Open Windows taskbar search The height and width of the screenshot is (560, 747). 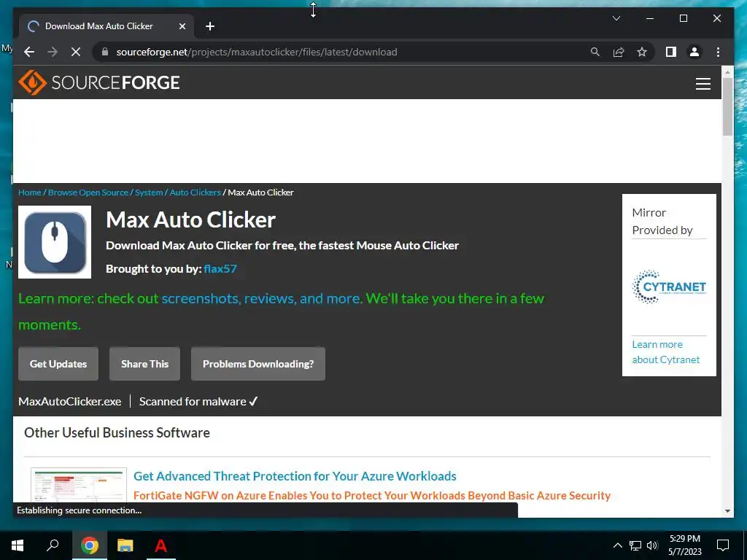53,545
